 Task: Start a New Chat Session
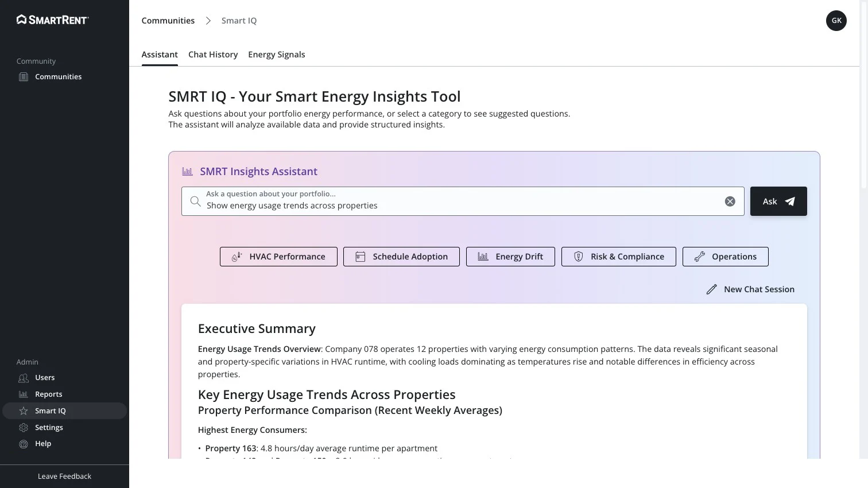pyautogui.click(x=750, y=289)
